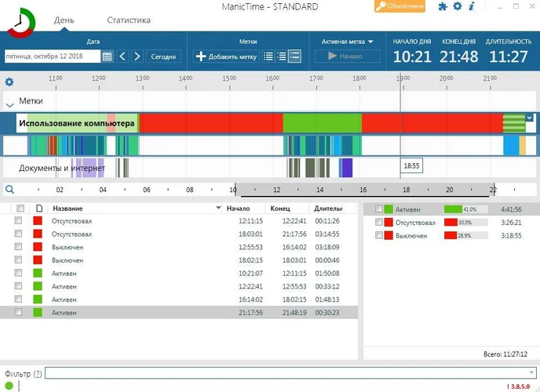The width and height of the screenshot is (540, 392).
Task: Check the Выключен 12:55:53 row checkbox
Action: pyautogui.click(x=18, y=246)
